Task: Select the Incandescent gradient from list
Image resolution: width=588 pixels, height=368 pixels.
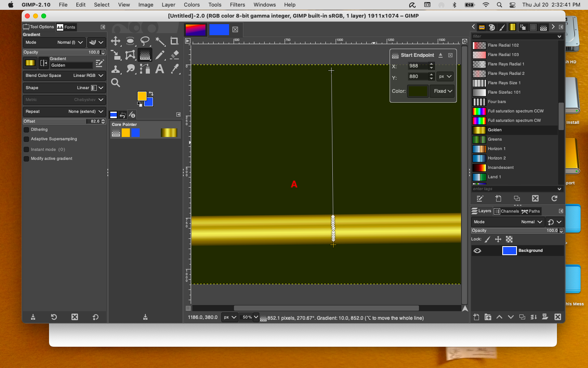Action: (500, 168)
